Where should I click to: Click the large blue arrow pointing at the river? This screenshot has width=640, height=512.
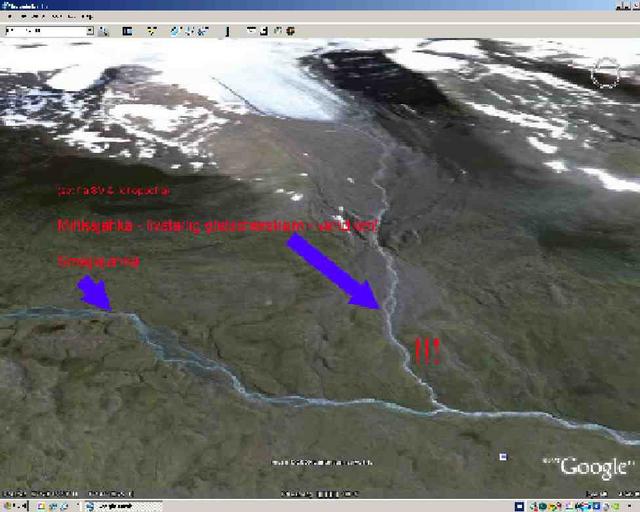[x=332, y=272]
